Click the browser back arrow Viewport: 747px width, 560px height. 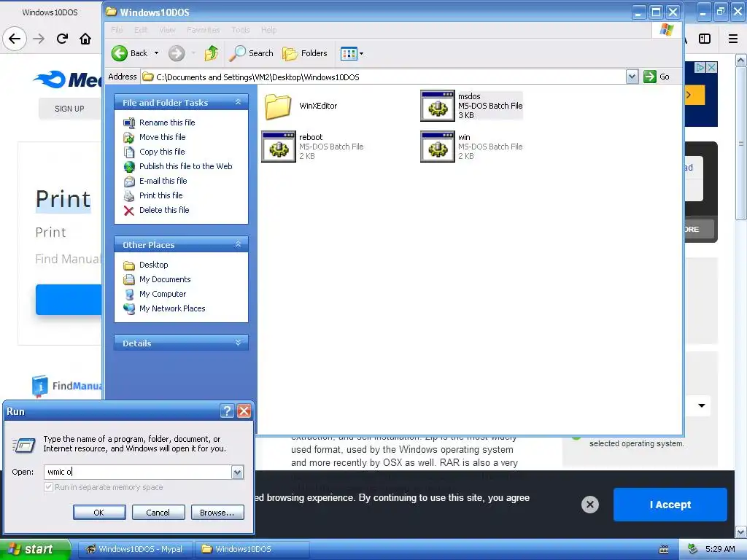tap(15, 39)
